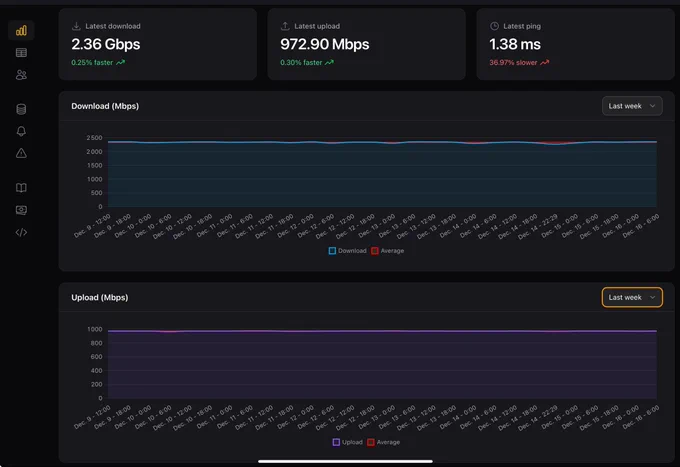Open the donate money icon in sidebar

click(x=21, y=210)
